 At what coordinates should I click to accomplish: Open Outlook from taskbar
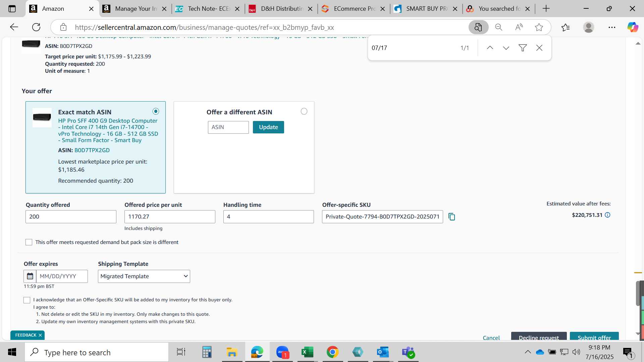(x=383, y=352)
